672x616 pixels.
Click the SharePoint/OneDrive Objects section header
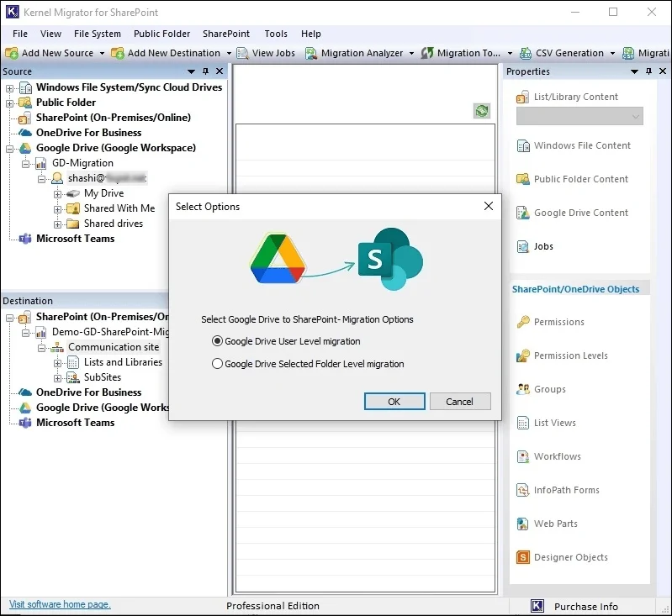pyautogui.click(x=575, y=289)
